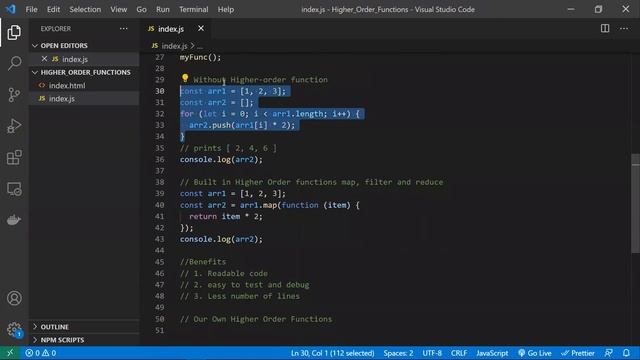Show errors and warnings count in status bar
The height and width of the screenshot is (360, 640).
pyautogui.click(x=41, y=353)
